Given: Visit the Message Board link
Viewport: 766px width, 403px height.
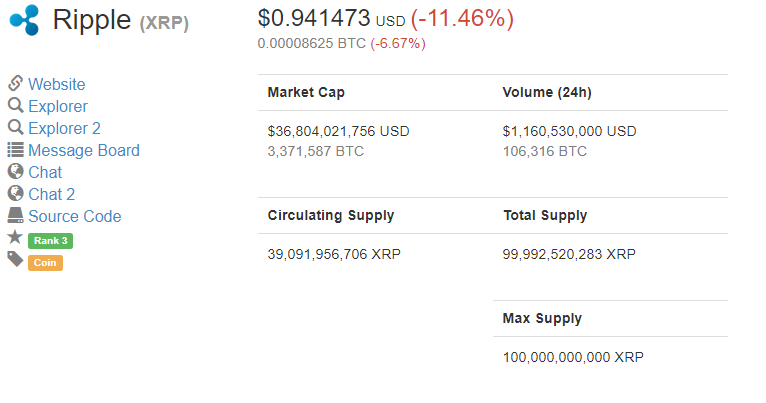Looking at the screenshot, I should coord(84,150).
